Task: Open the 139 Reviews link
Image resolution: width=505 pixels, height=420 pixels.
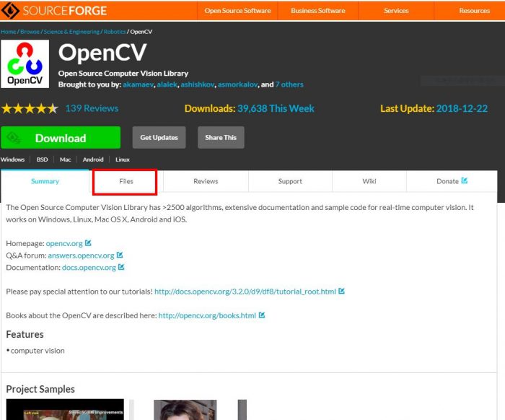Action: (x=92, y=108)
